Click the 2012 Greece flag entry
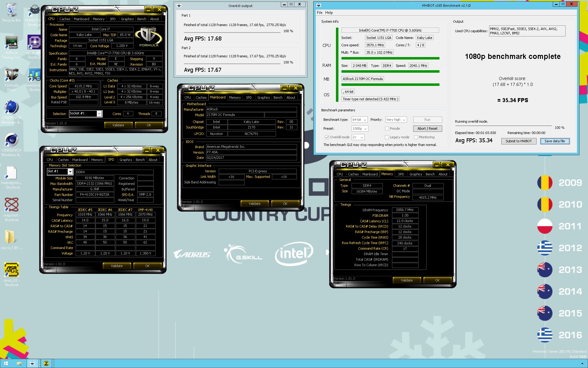Screen dimensions: 588x368 tap(560, 248)
